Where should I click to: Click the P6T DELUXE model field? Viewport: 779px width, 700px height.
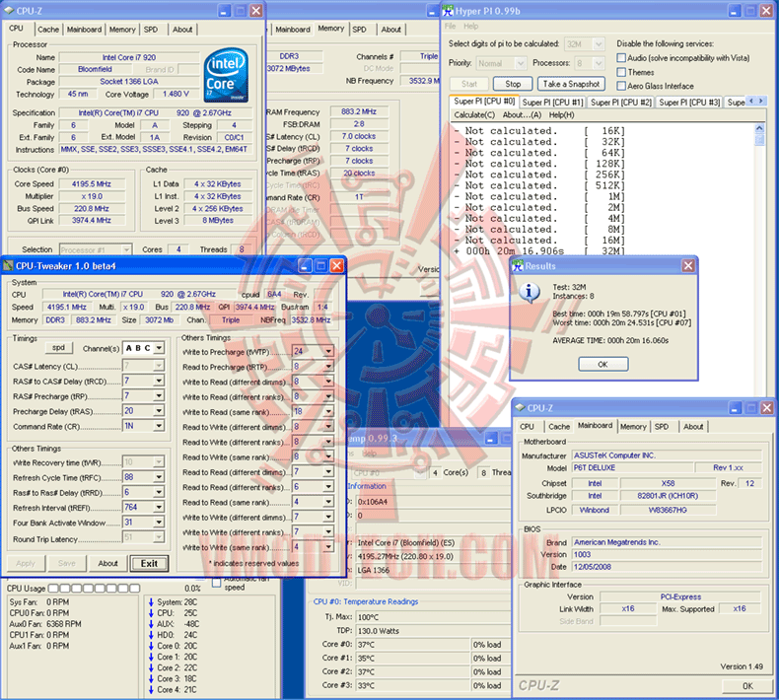632,467
